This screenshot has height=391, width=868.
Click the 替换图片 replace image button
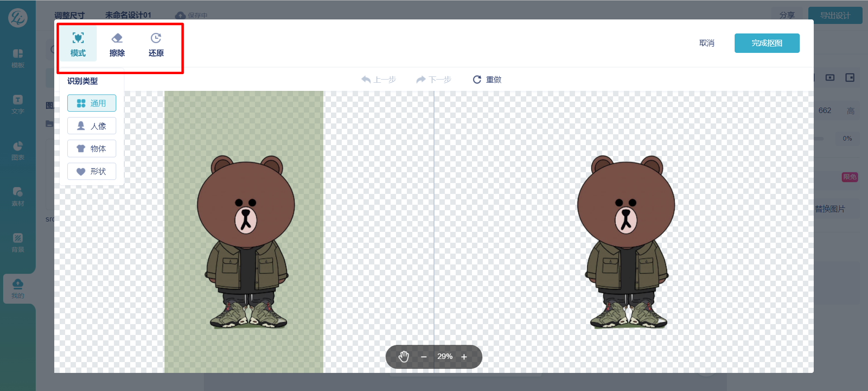(x=830, y=209)
